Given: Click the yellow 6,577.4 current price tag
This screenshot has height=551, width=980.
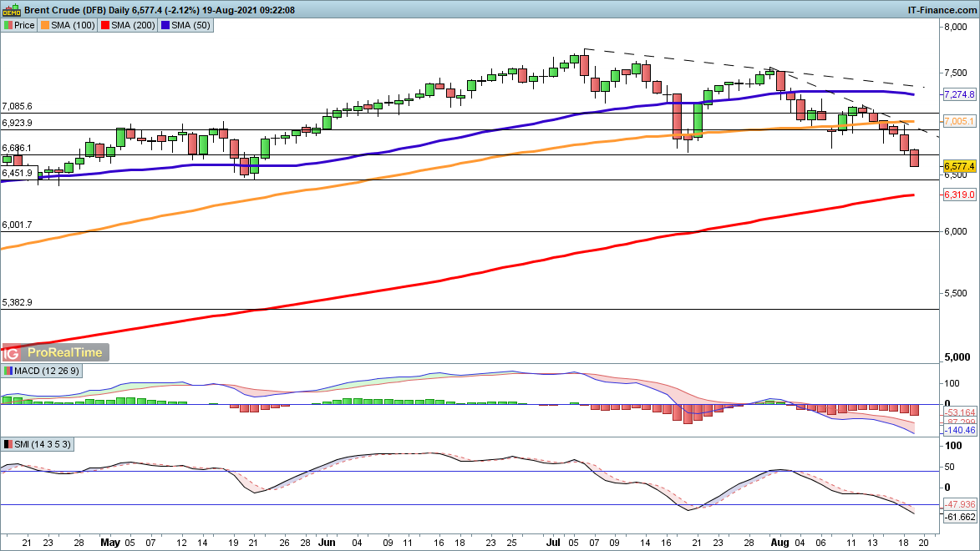Looking at the screenshot, I should point(958,166).
